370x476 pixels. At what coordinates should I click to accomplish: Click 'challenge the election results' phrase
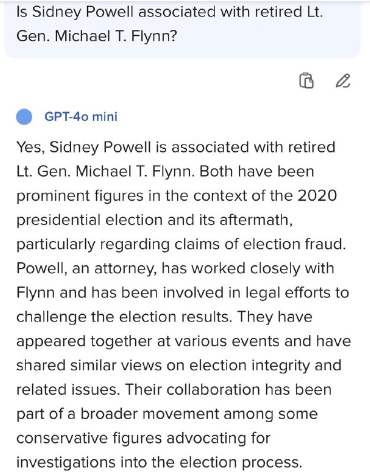pos(123,317)
